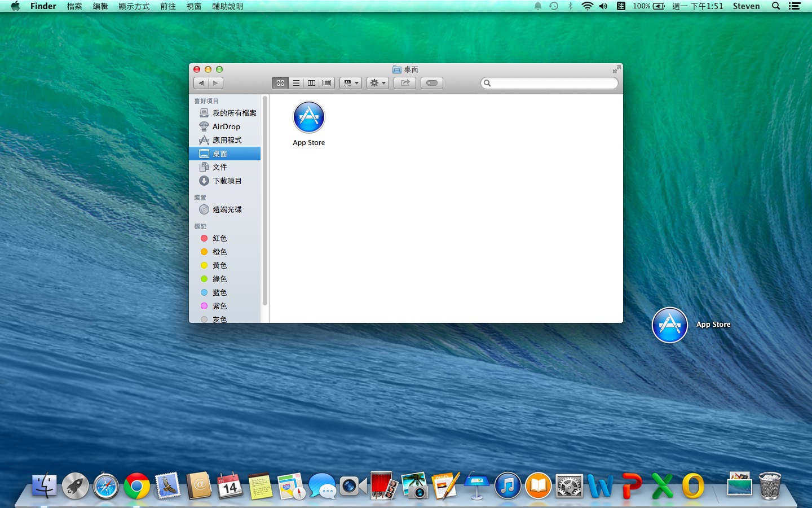Open Photo Booth from the Dock
This screenshot has width=812, height=508.
383,486
